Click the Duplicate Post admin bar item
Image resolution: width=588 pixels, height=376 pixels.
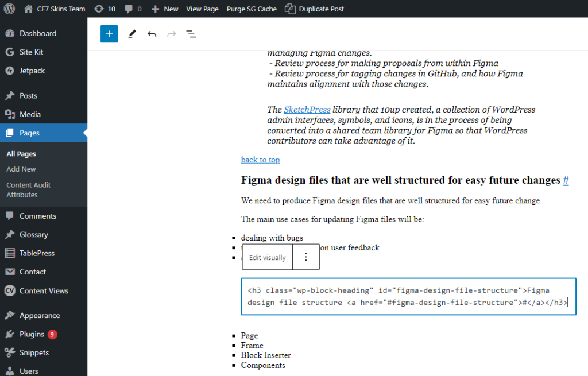[314, 9]
